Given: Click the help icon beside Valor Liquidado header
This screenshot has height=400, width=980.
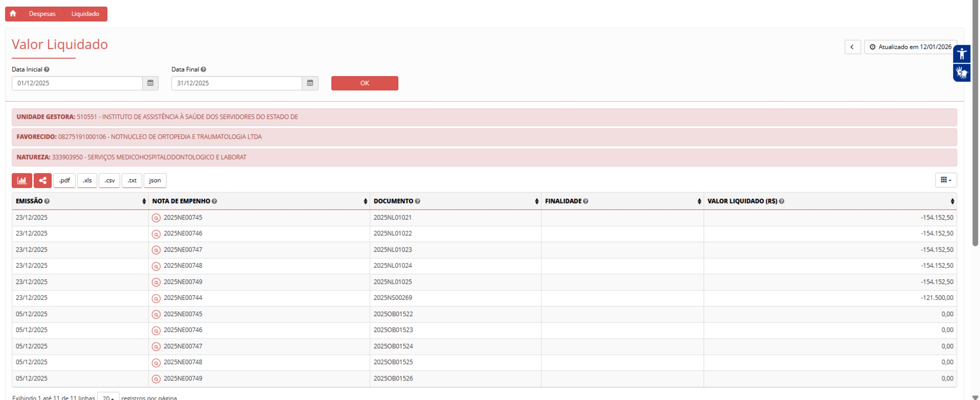Looking at the screenshot, I should 781,201.
